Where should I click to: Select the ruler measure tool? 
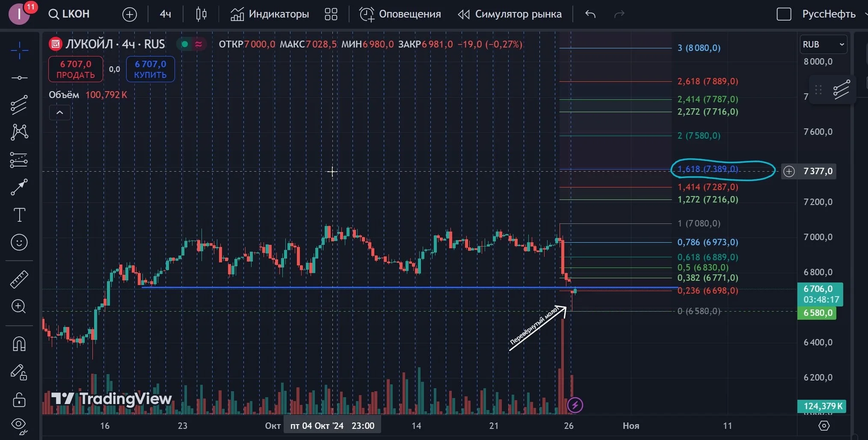tap(19, 279)
